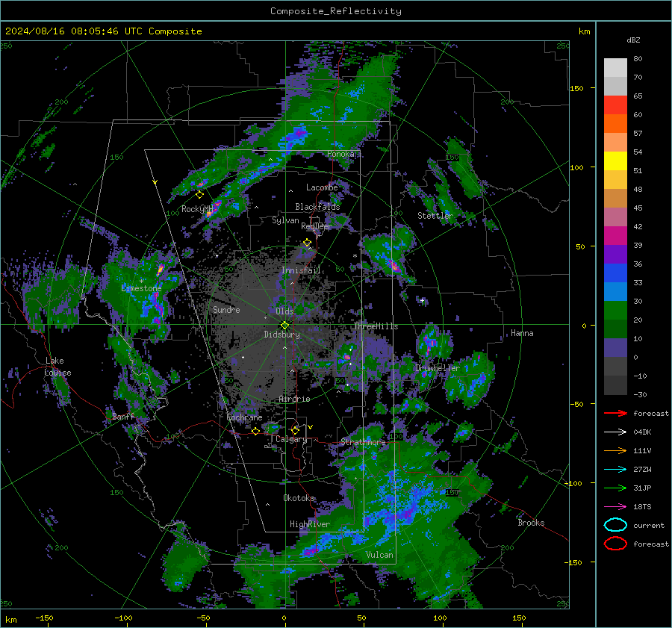
Task: Click the Drumheller town label
Action: [438, 368]
